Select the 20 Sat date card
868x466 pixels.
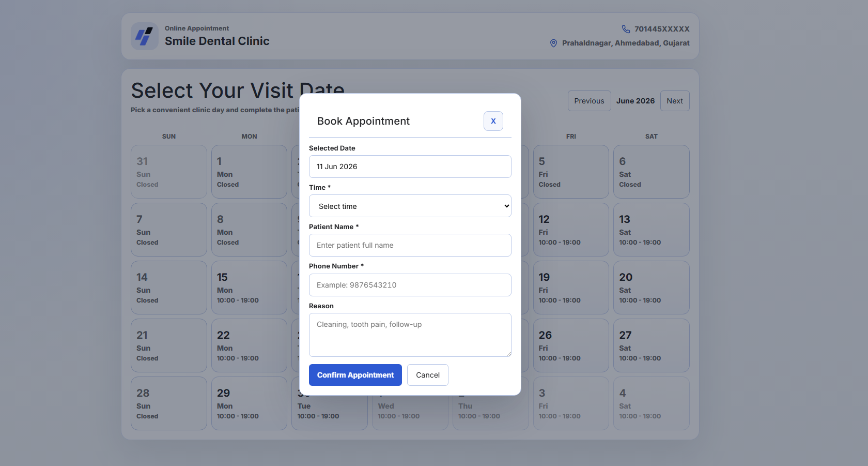652,288
